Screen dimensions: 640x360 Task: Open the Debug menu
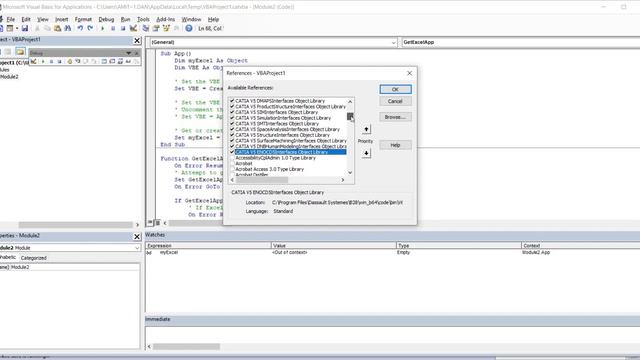coord(106,19)
